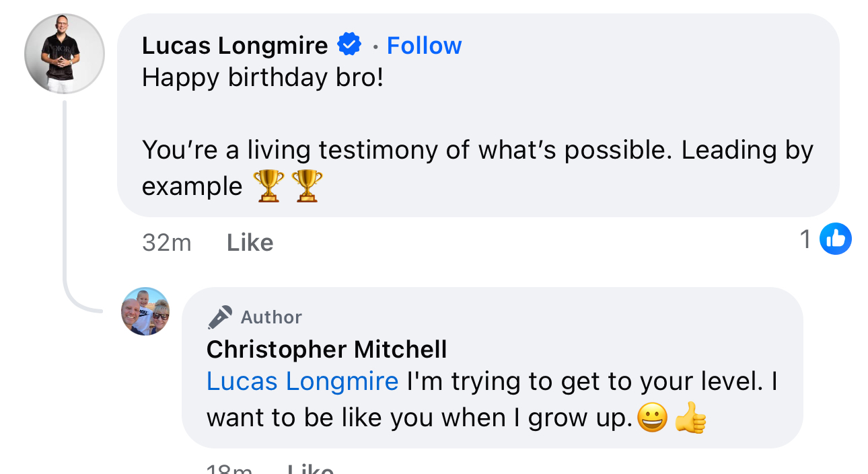This screenshot has height=474, width=868.
Task: Open Lucas Longmire's profile from name
Action: pyautogui.click(x=235, y=45)
